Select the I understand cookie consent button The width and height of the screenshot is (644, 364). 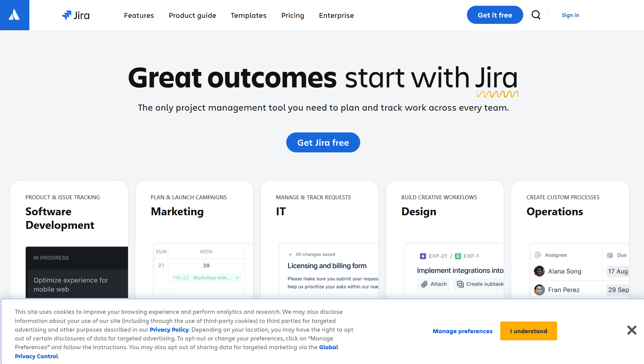(x=529, y=331)
